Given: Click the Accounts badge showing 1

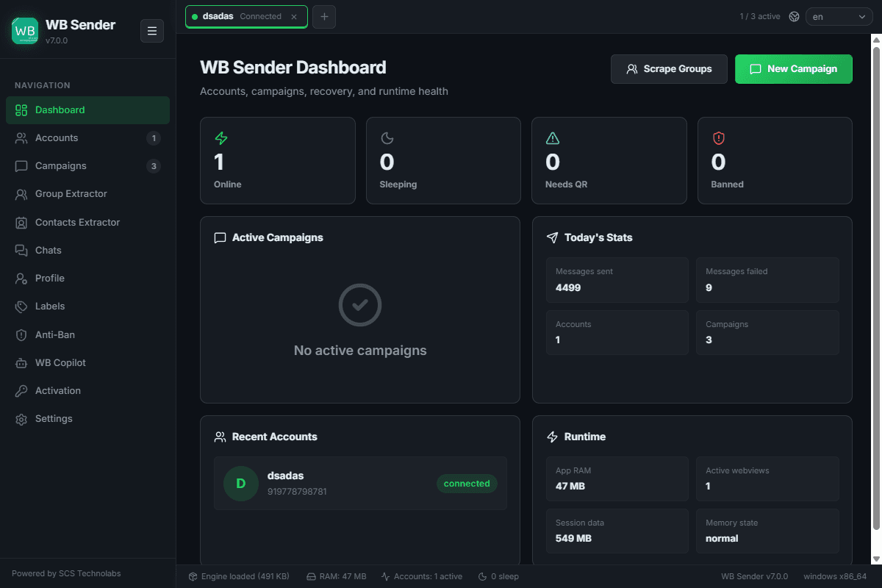Looking at the screenshot, I should click(x=154, y=138).
